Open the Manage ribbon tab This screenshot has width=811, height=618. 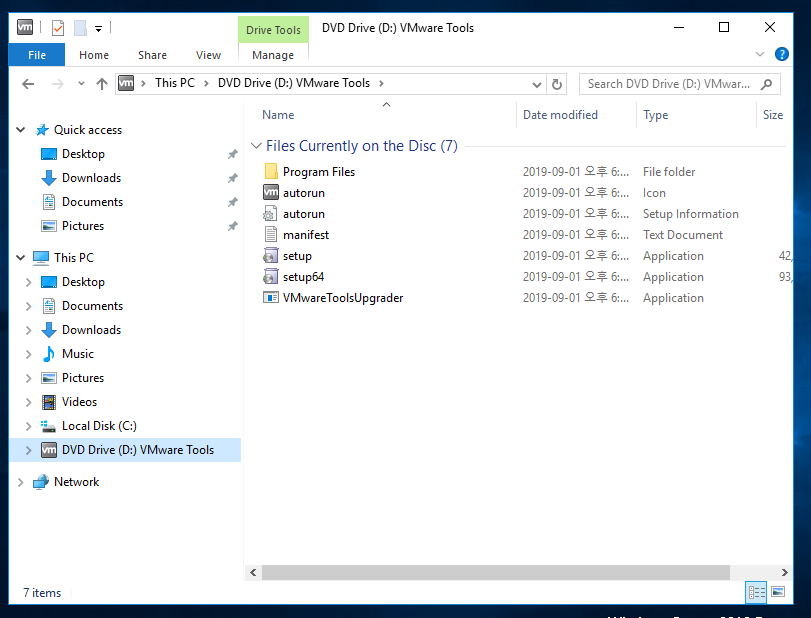click(273, 55)
